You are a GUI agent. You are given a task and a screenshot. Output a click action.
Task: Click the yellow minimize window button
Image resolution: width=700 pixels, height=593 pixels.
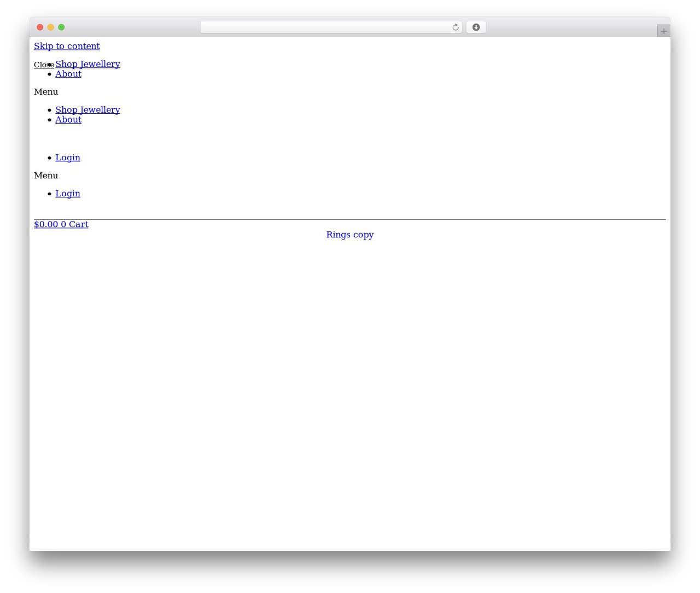(51, 27)
